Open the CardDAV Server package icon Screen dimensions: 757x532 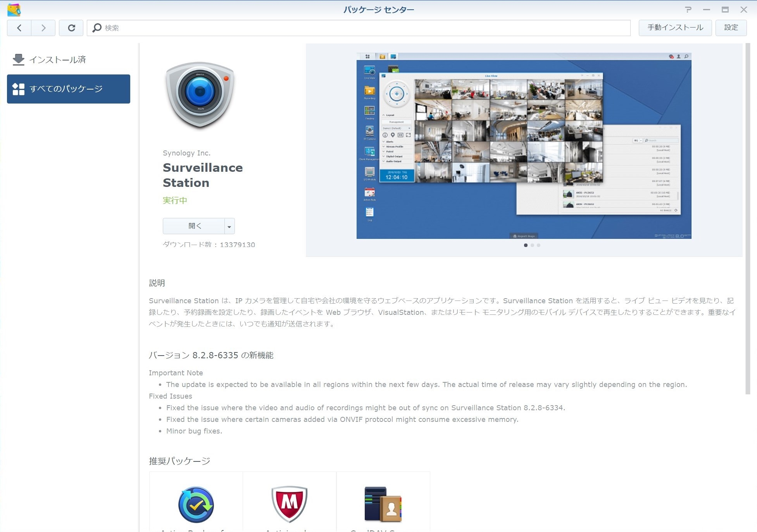pyautogui.click(x=383, y=504)
